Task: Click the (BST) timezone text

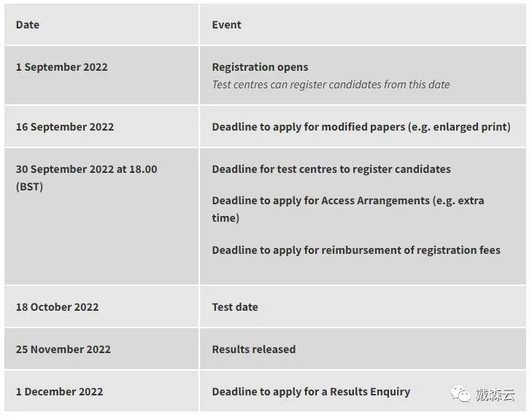Action: (x=29, y=187)
